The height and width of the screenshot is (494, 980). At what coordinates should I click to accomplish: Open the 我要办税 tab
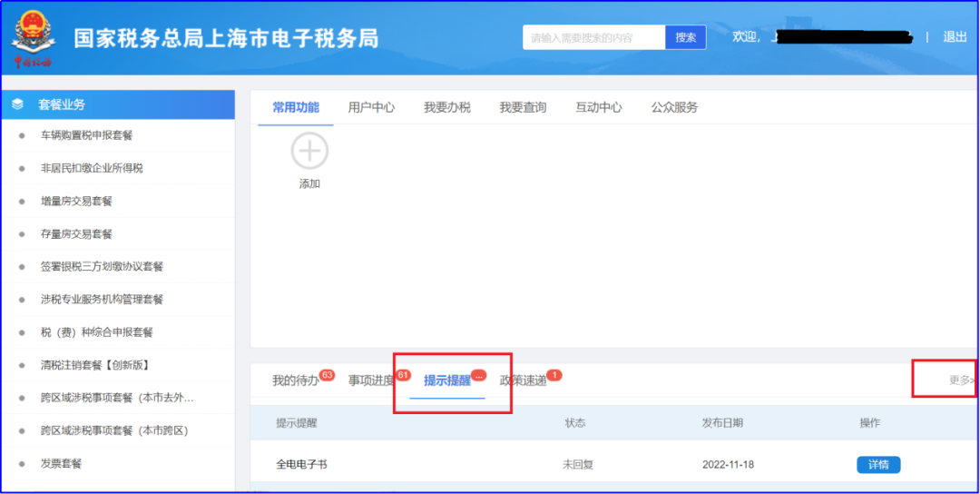pos(446,107)
